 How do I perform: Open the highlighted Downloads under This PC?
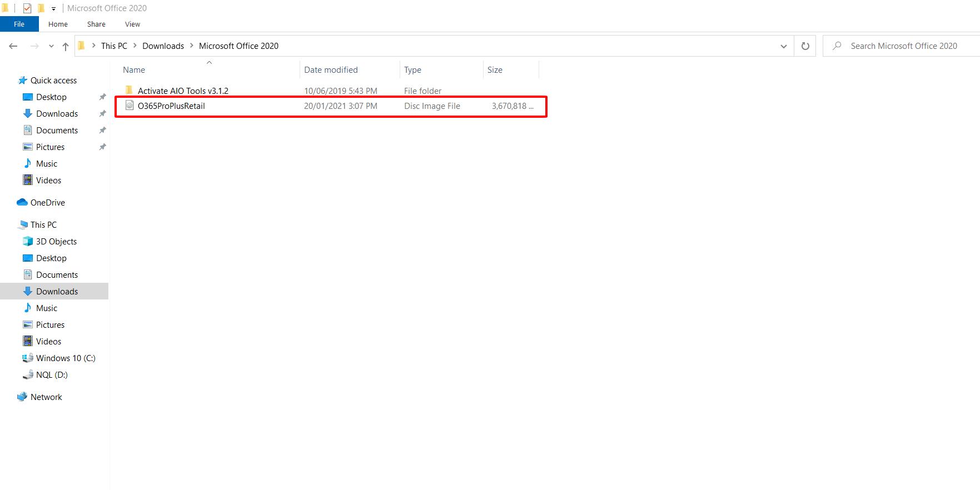click(x=57, y=292)
